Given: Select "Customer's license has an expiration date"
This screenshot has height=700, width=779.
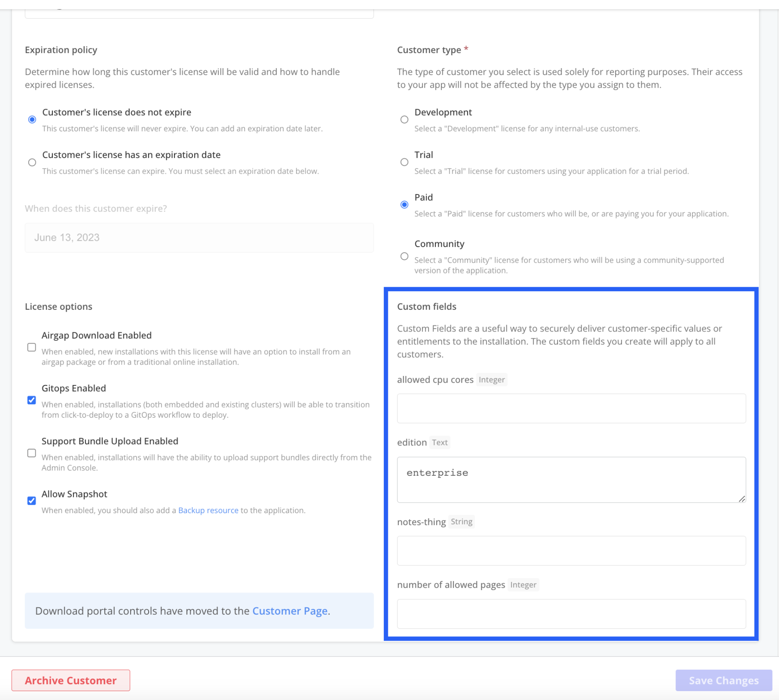Looking at the screenshot, I should click(x=31, y=162).
